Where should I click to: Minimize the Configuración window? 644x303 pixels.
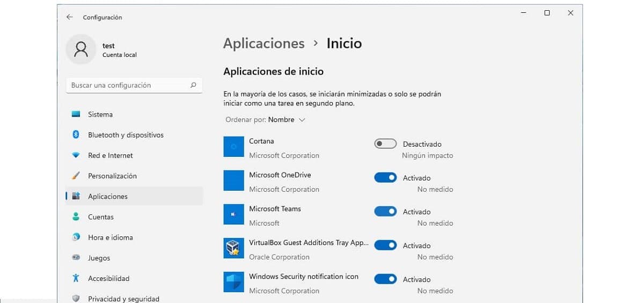[523, 13]
